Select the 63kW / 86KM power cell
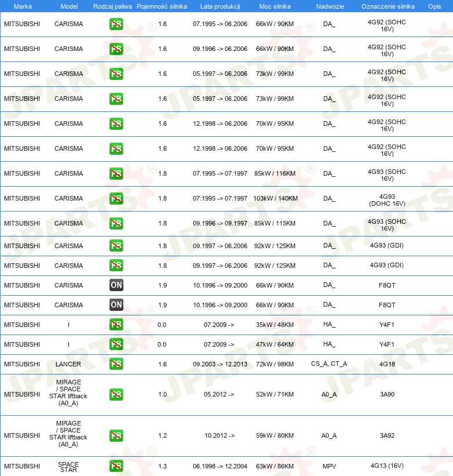Screen dimensions: 453x476 point(275,466)
